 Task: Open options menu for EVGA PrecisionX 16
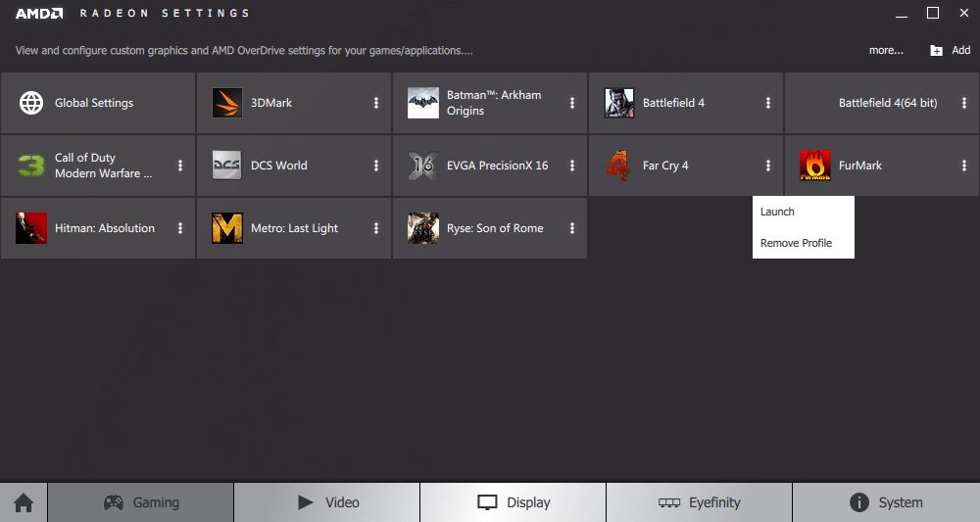572,166
